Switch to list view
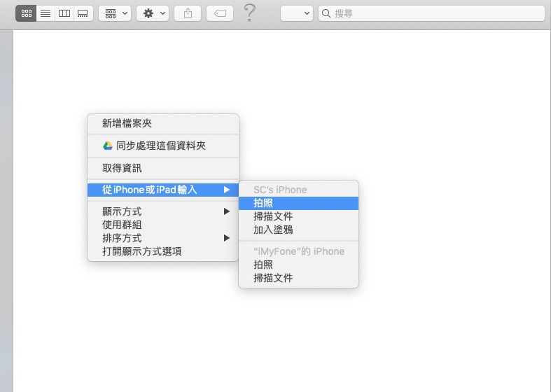551x392 pixels. (46, 13)
